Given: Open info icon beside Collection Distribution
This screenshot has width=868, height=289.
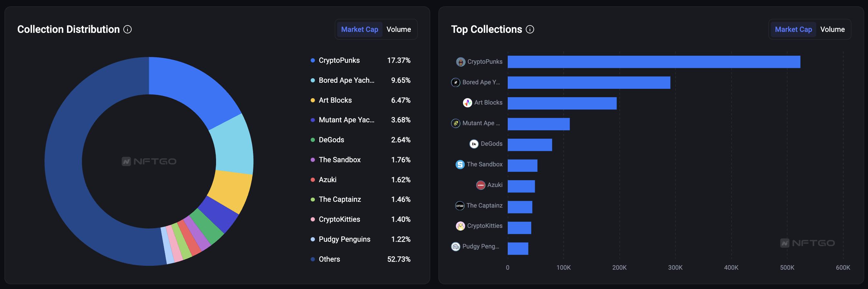Looking at the screenshot, I should pyautogui.click(x=127, y=29).
